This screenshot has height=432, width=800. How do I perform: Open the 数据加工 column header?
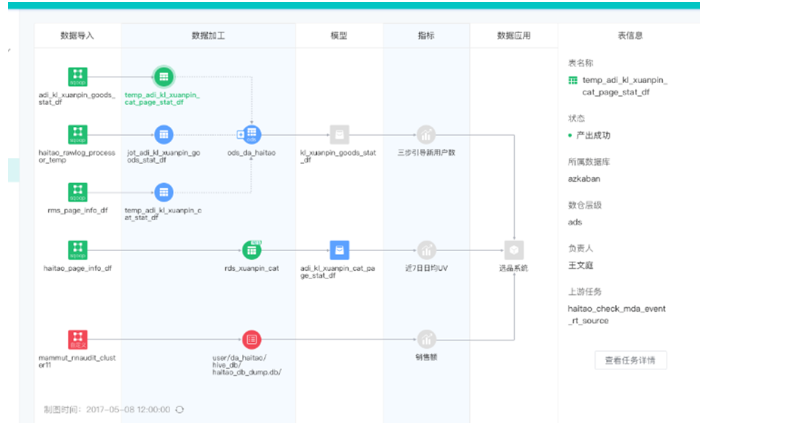(x=208, y=36)
